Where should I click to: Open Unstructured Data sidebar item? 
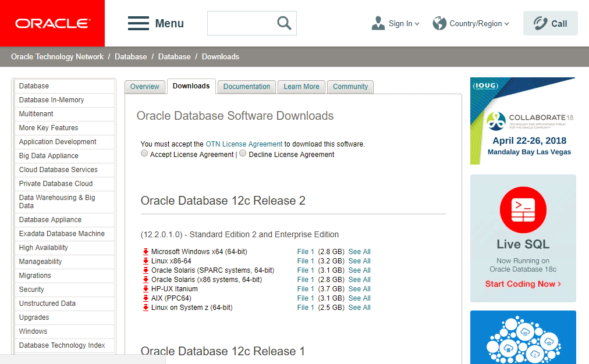click(x=64, y=303)
